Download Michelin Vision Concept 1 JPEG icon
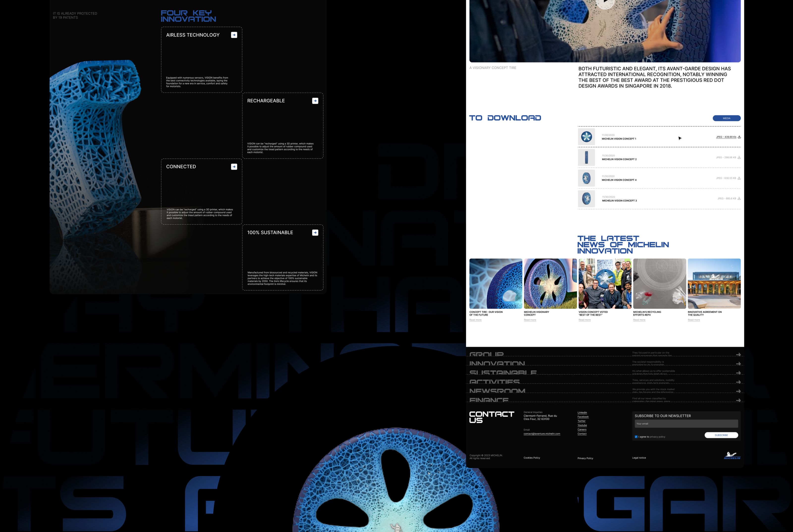This screenshot has height=532, width=793. coord(739,137)
